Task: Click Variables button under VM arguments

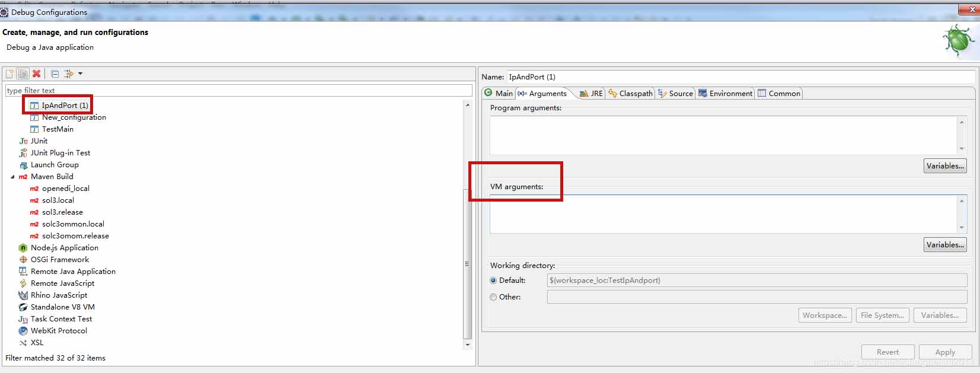Action: pyautogui.click(x=945, y=244)
